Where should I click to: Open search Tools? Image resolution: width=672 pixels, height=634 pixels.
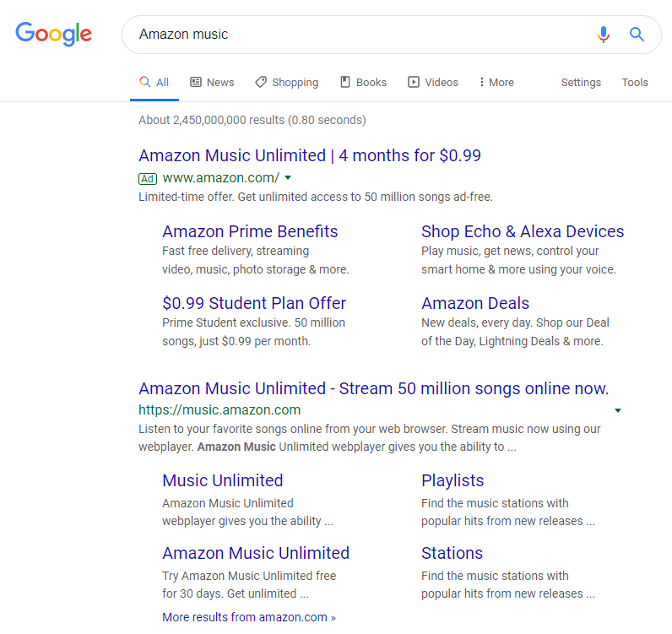point(635,82)
